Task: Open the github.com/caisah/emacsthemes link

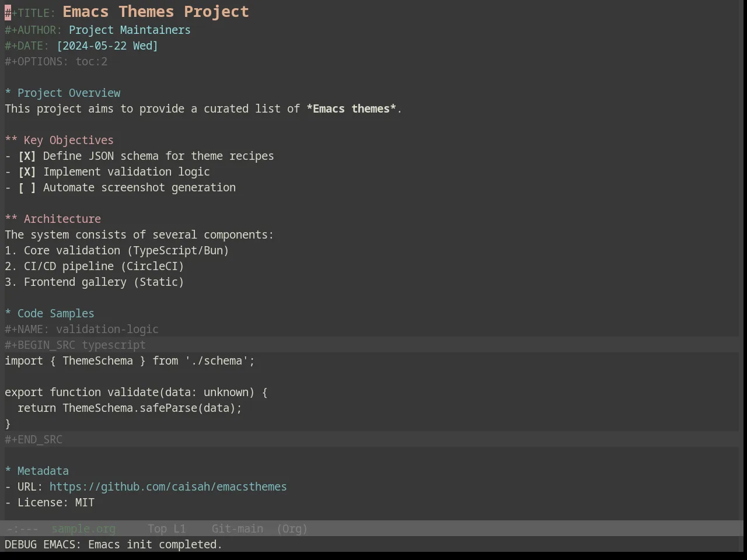Action: click(168, 487)
